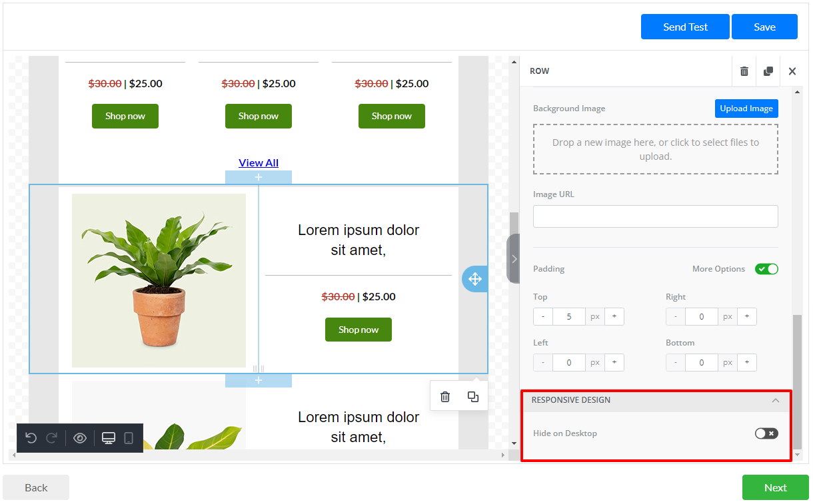Duplicate row using copy icon in panel header
The height and width of the screenshot is (504, 813).
click(x=768, y=71)
